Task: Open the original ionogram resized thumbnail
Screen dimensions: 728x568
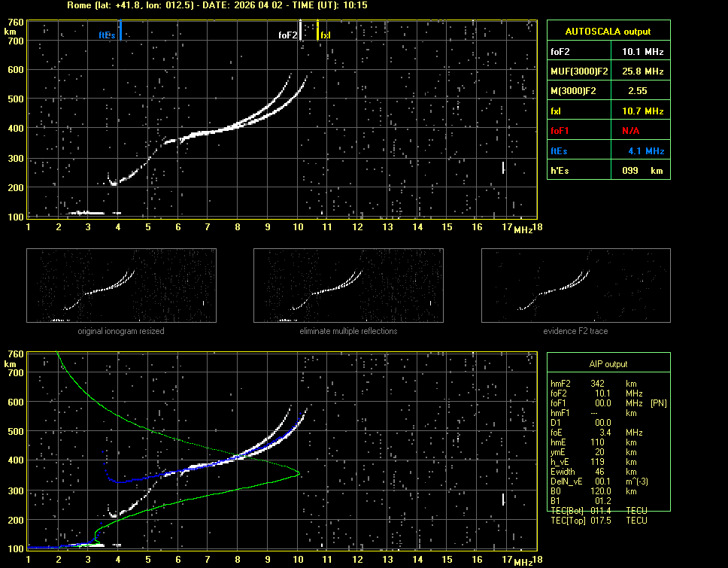Action: (121, 285)
